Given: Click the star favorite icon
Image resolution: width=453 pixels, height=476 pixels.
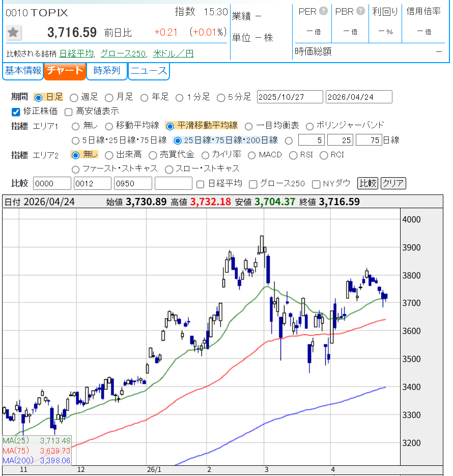Looking at the screenshot, I should 13,33.
